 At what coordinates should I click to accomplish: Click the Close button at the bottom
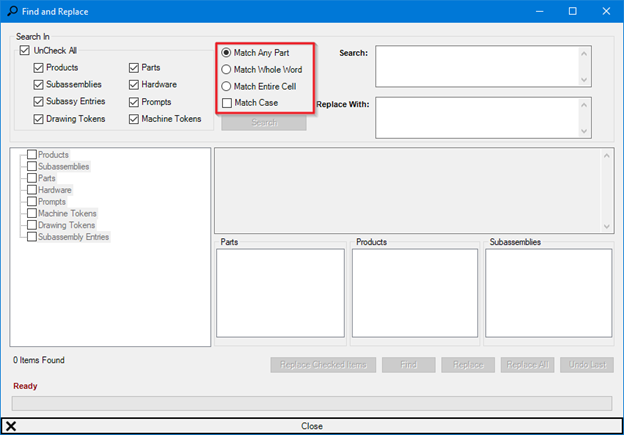click(x=312, y=426)
